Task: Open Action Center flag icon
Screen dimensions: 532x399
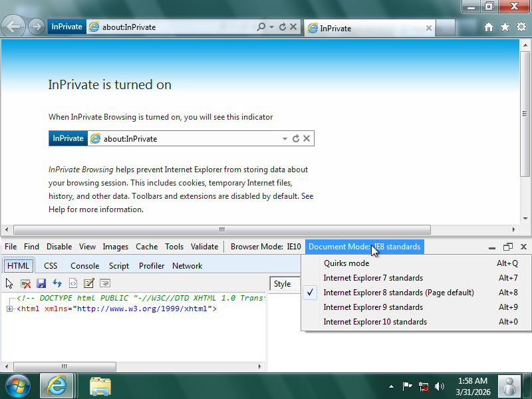Action: (407, 386)
